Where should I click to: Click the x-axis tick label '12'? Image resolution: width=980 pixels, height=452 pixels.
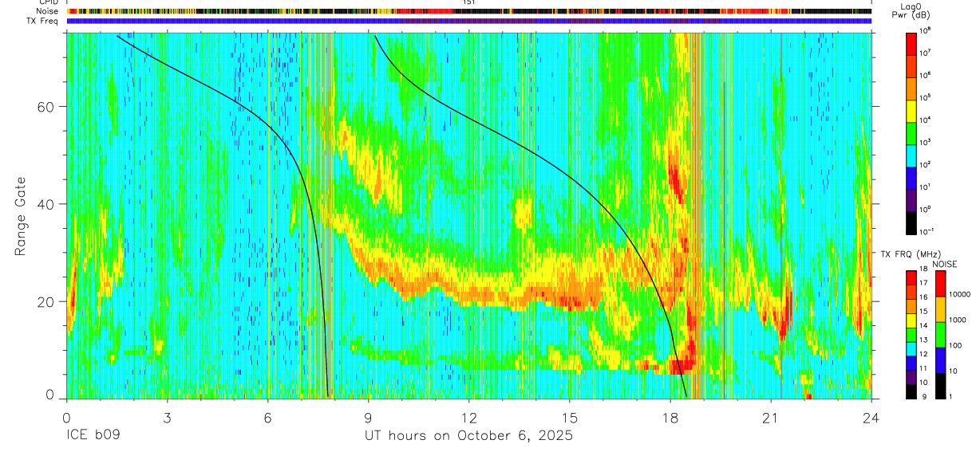pyautogui.click(x=469, y=418)
